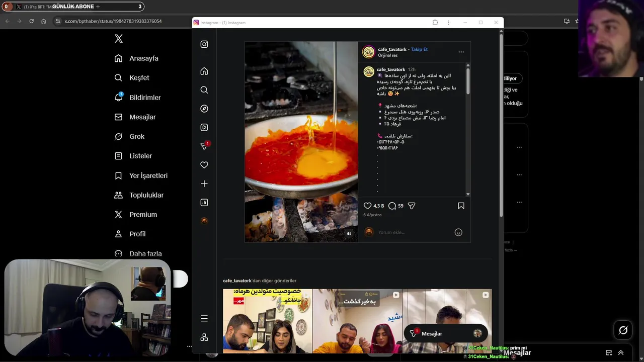Unmute the video sound
The image size is (644, 362).
[x=349, y=233]
